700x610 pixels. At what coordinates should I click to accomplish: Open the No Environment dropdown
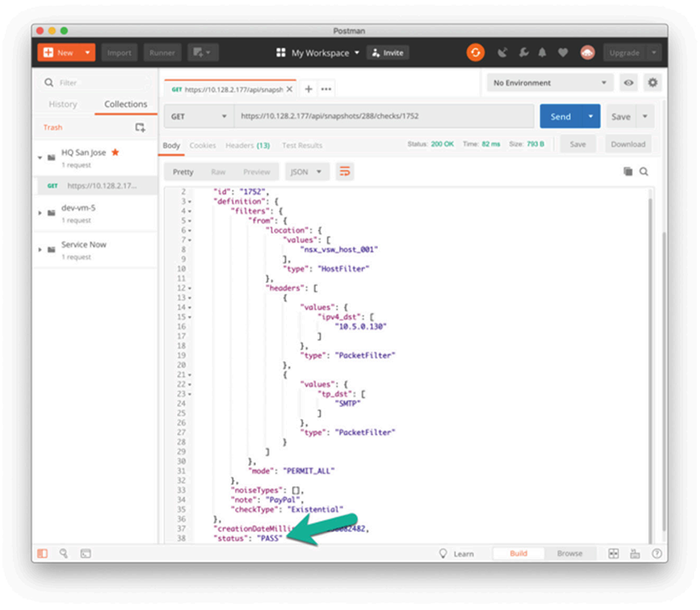pyautogui.click(x=549, y=83)
